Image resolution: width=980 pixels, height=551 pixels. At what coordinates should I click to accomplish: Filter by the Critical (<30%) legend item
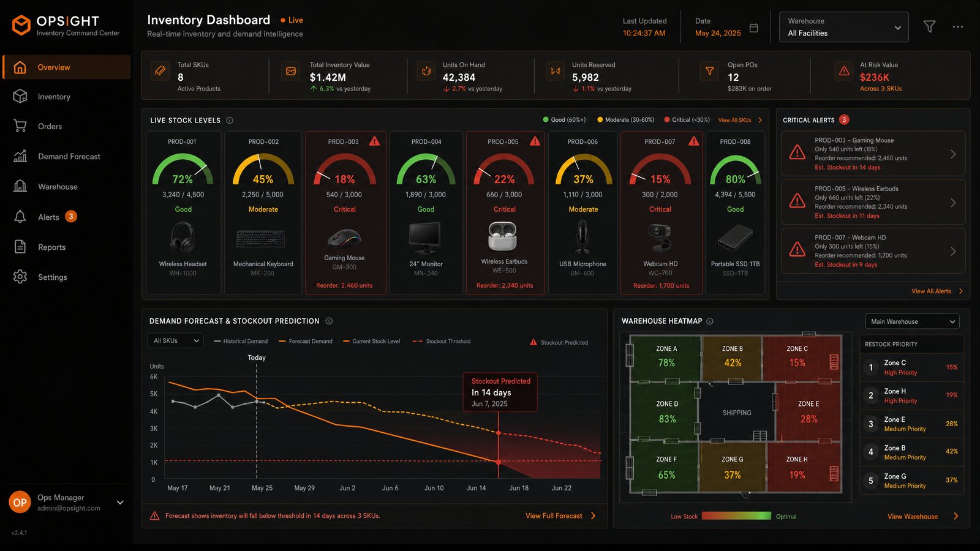pyautogui.click(x=687, y=120)
